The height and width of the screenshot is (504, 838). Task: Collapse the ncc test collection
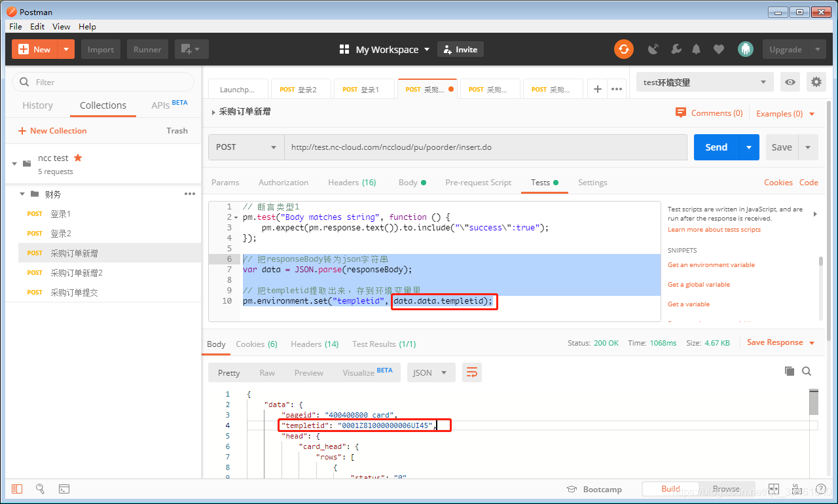click(14, 163)
